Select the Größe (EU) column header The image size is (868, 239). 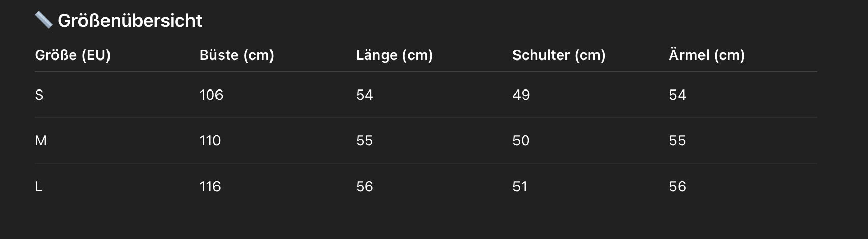pos(73,55)
